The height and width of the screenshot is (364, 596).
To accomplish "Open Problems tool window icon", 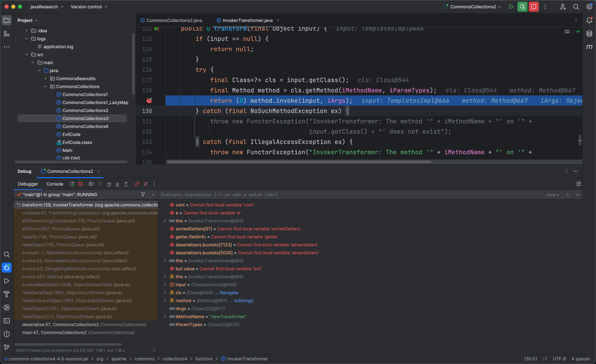I will coord(6,334).
